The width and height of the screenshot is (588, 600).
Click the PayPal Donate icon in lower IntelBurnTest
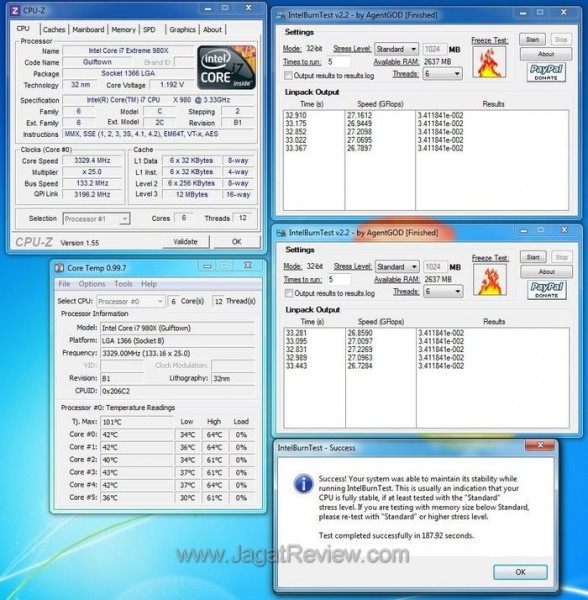pyautogui.click(x=547, y=290)
